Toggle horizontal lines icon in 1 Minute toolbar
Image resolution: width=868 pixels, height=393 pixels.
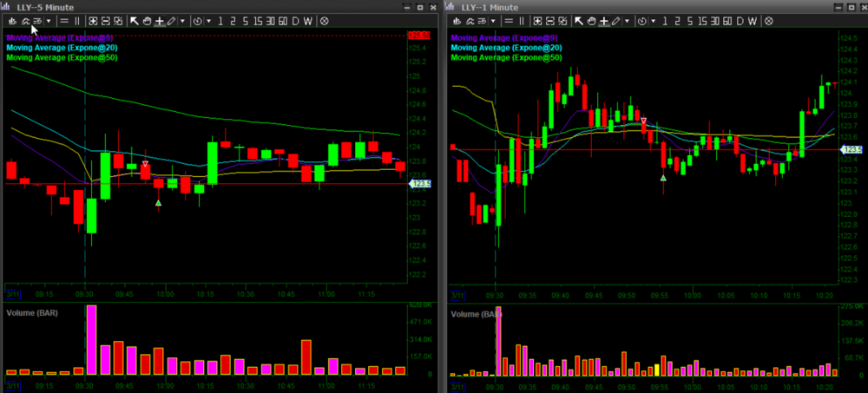[x=510, y=20]
